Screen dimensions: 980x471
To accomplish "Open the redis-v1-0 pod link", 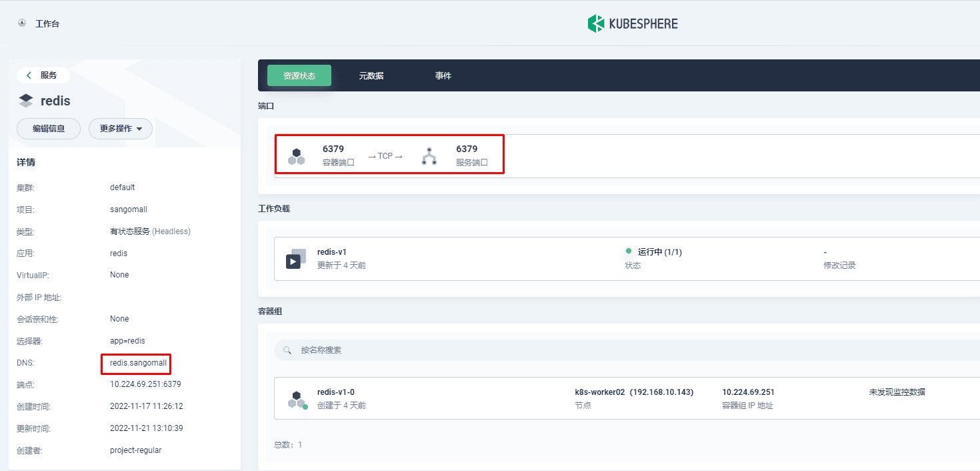I will (336, 392).
